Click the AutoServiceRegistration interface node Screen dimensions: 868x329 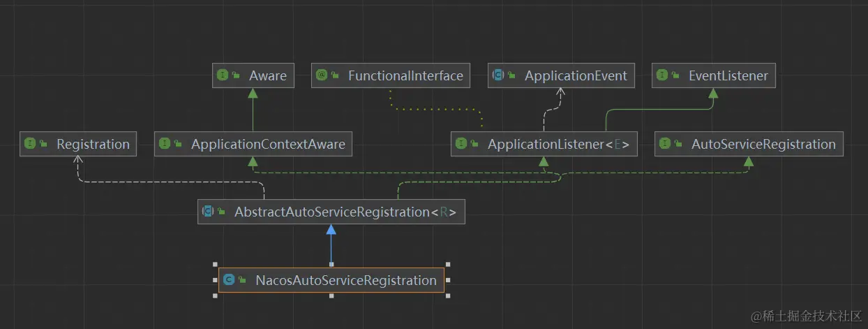pyautogui.click(x=749, y=144)
